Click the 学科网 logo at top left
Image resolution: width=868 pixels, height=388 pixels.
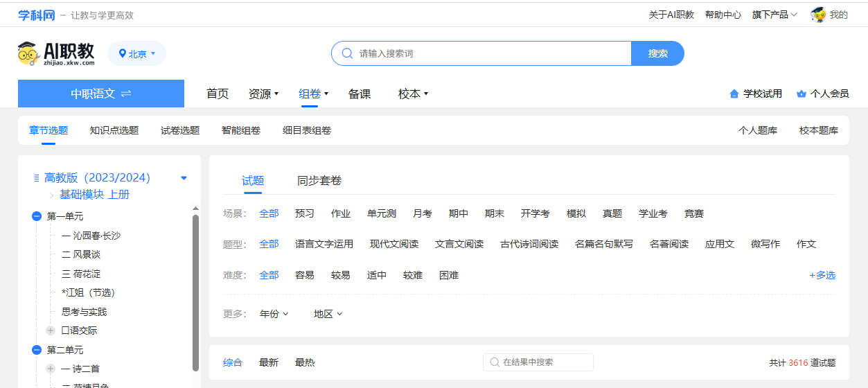click(x=36, y=15)
